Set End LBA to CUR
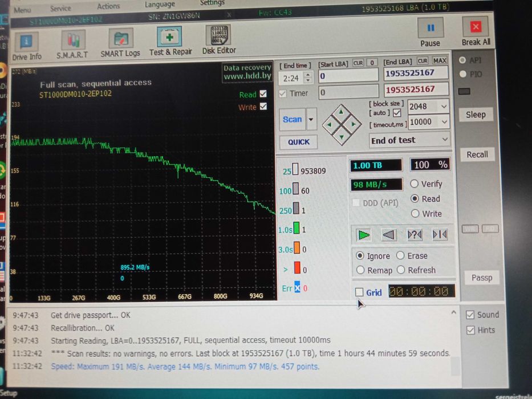 point(423,61)
